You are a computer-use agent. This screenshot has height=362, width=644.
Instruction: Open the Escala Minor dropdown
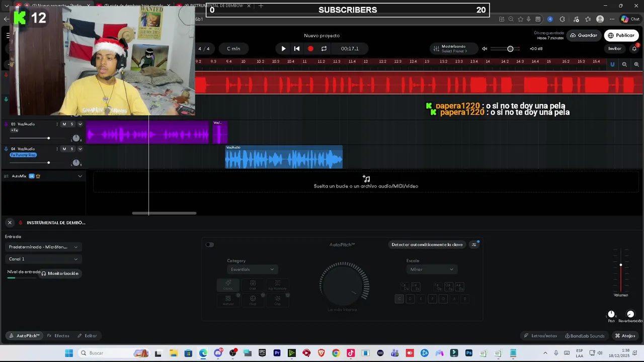coord(431,269)
